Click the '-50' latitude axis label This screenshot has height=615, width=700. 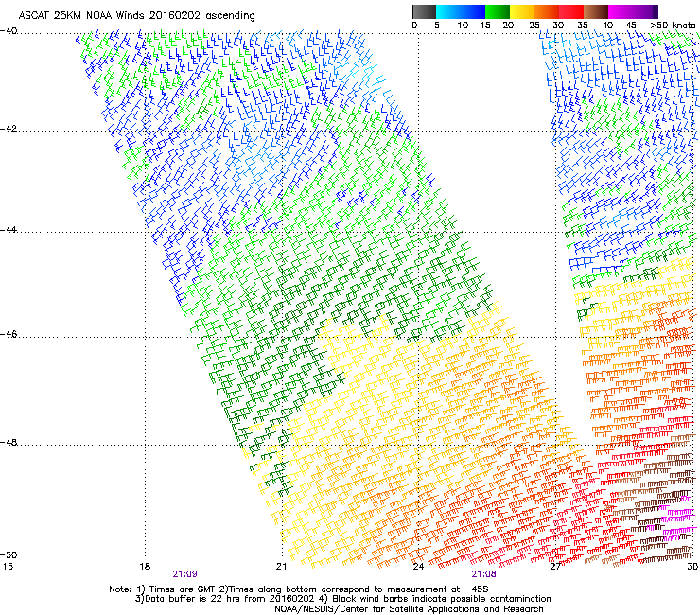coord(9,554)
